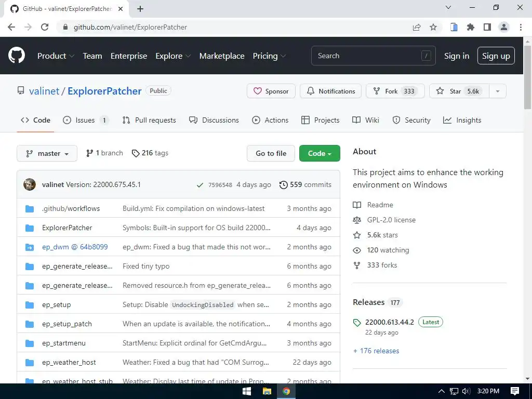View the 559 commits history link

(x=305, y=185)
